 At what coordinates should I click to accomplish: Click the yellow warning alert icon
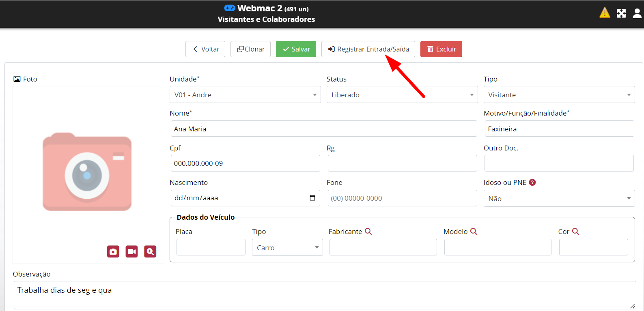coord(604,13)
